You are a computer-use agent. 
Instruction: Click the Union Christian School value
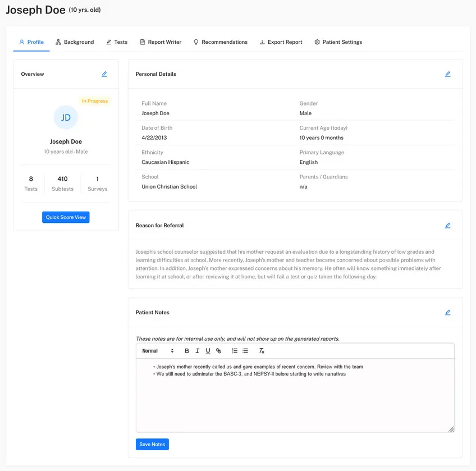pos(170,186)
